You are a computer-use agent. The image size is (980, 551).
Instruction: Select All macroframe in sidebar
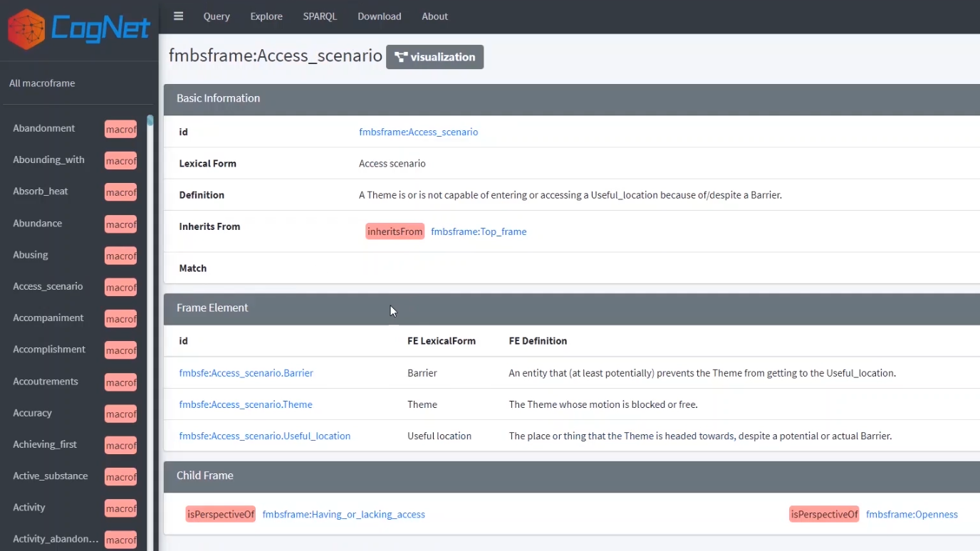coord(42,83)
